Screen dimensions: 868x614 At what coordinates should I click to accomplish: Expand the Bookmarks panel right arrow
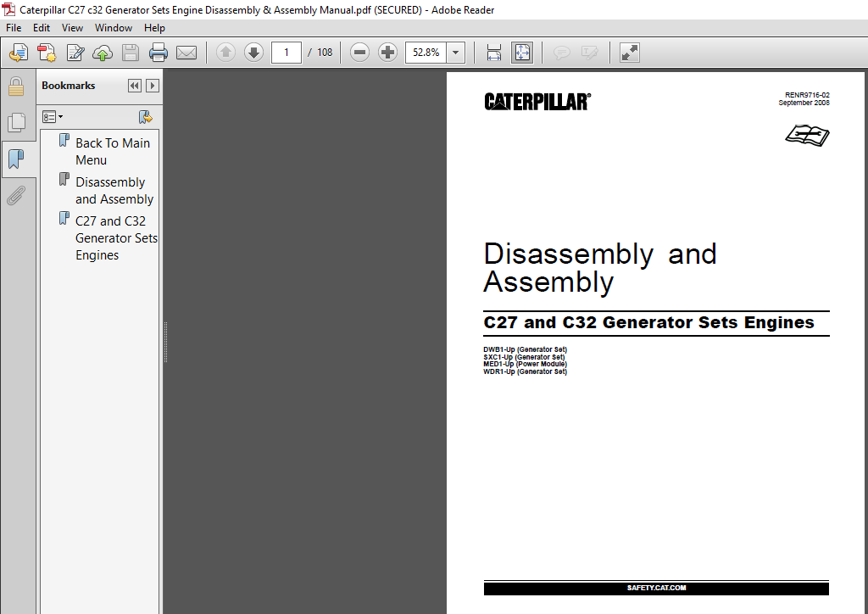pyautogui.click(x=153, y=86)
